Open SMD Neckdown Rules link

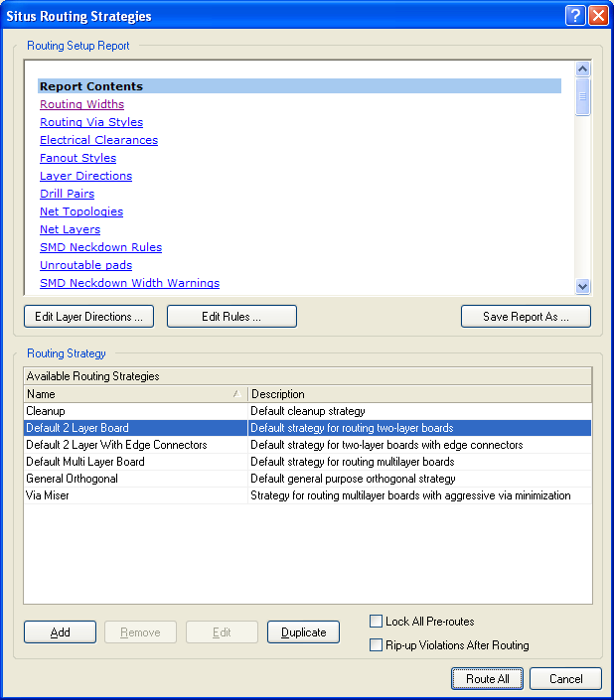click(101, 247)
